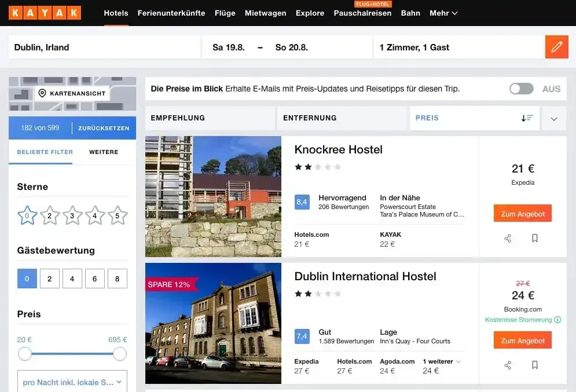Click Expedia 27 € offer
Screen dimensions: 576x392
click(x=306, y=366)
